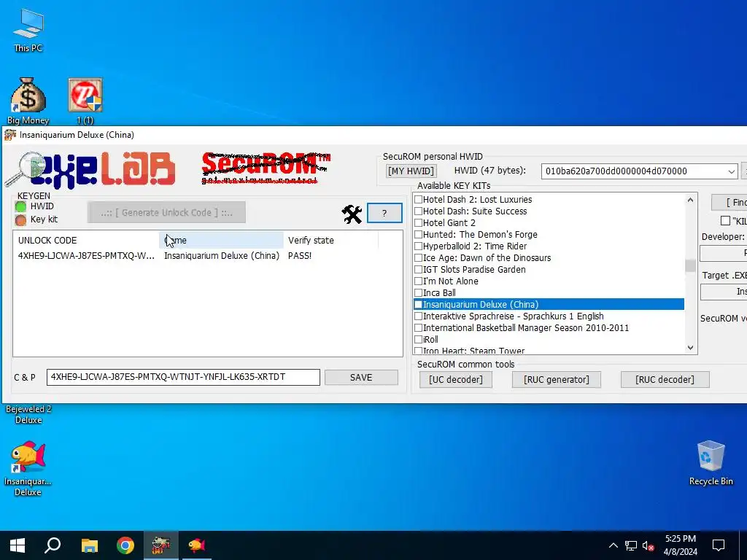747x560 pixels.
Task: Switch to Insaniquarium fish taskbar icon
Action: 197,545
